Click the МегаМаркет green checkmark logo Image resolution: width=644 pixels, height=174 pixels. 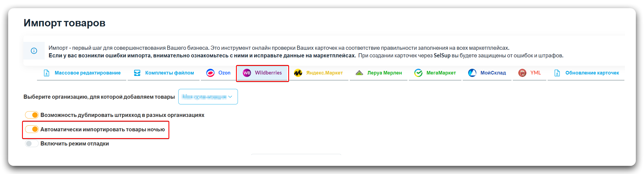pyautogui.click(x=418, y=73)
